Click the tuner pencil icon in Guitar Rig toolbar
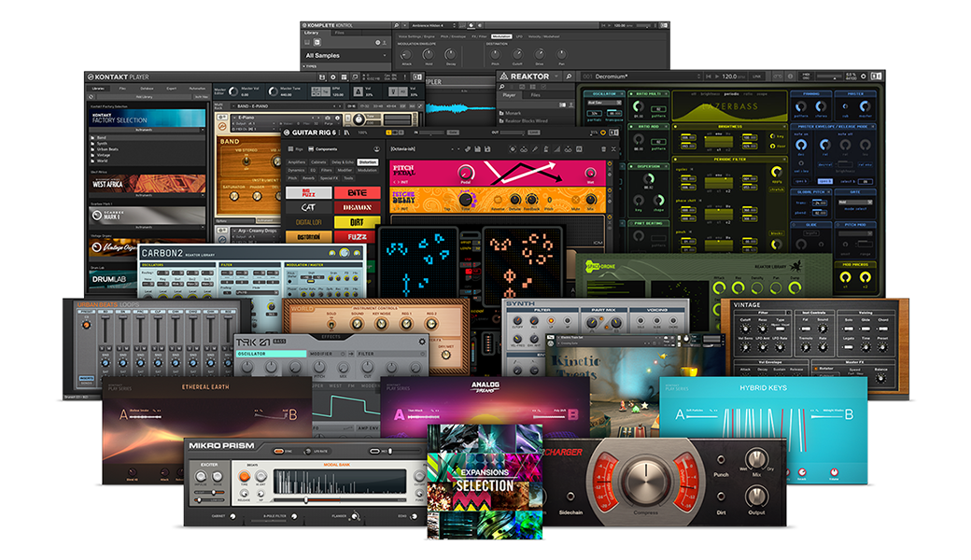The height and width of the screenshot is (560, 971). 535,149
